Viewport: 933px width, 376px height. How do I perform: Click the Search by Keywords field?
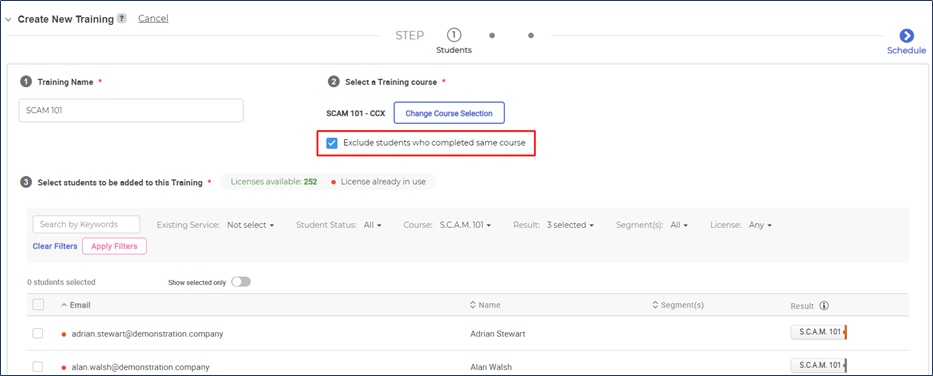pyautogui.click(x=86, y=224)
